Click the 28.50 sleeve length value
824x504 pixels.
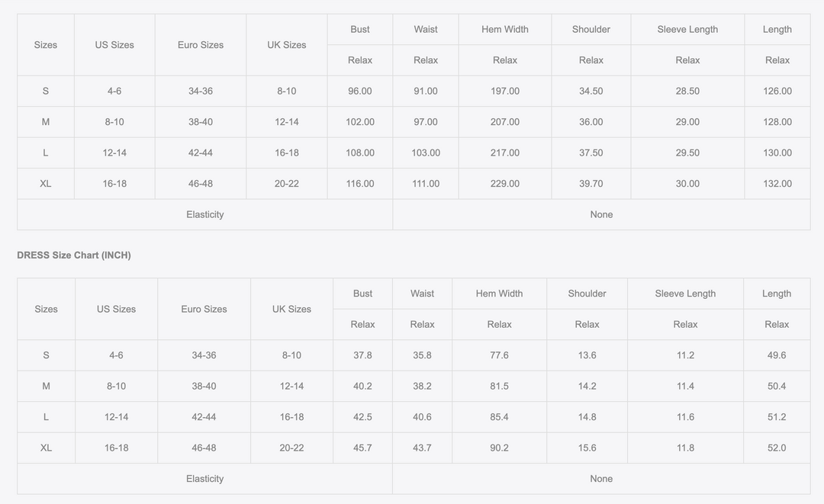687,91
